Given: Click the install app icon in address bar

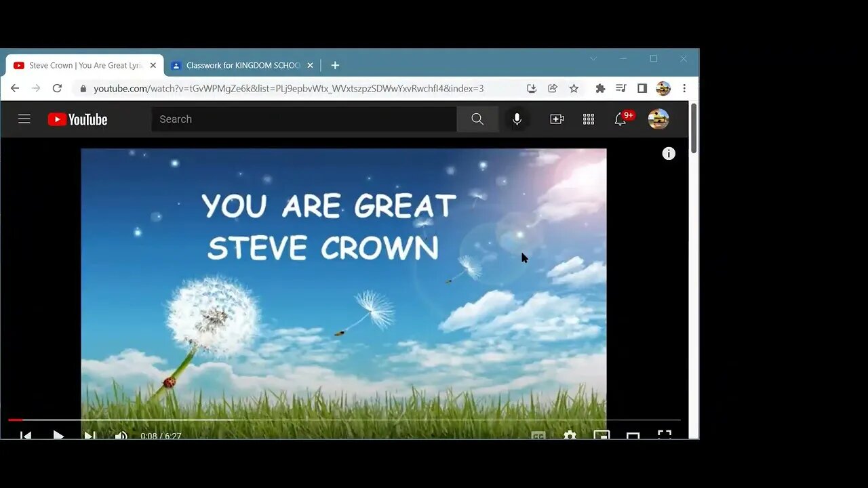Looking at the screenshot, I should [532, 88].
